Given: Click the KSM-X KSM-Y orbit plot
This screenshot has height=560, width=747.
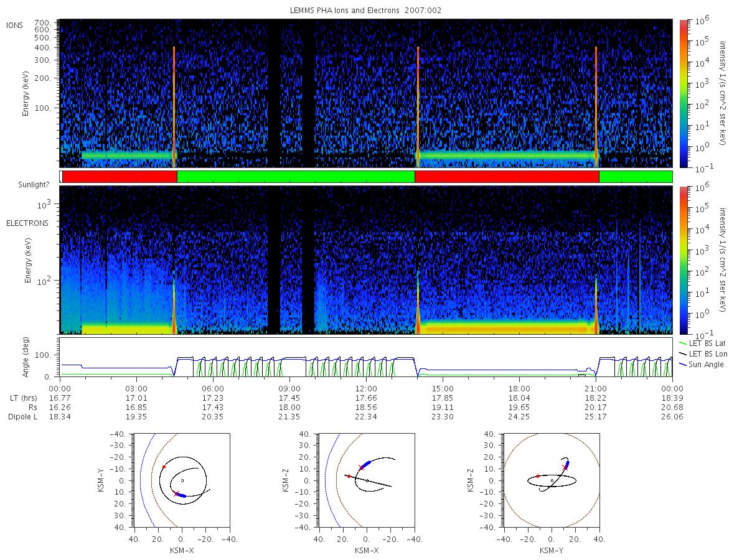Looking at the screenshot, I should tap(181, 480).
